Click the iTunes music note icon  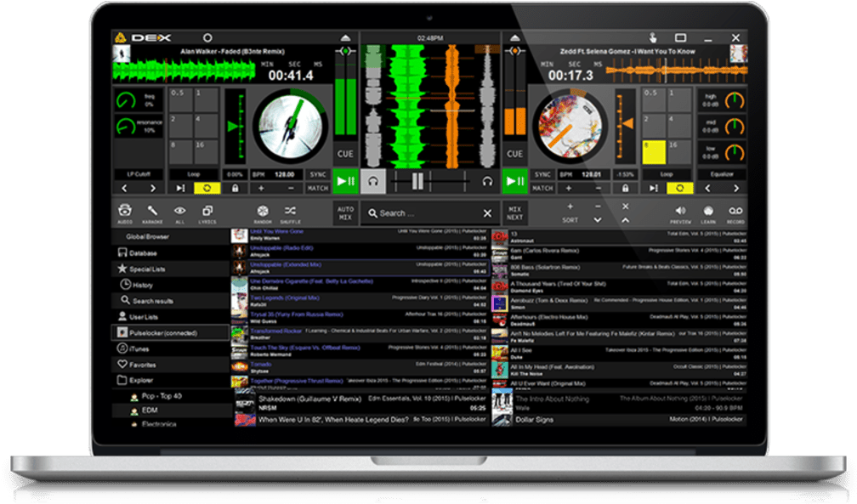[x=122, y=348]
